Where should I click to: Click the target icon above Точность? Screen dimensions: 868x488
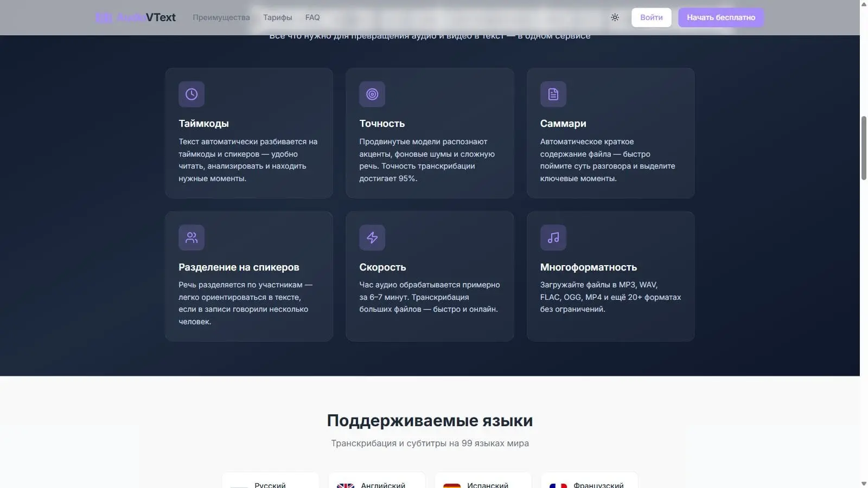[372, 94]
